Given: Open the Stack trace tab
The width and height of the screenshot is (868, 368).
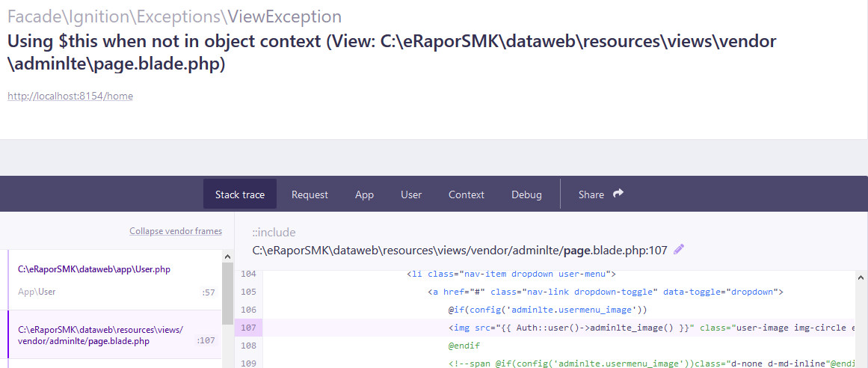Looking at the screenshot, I should point(240,194).
